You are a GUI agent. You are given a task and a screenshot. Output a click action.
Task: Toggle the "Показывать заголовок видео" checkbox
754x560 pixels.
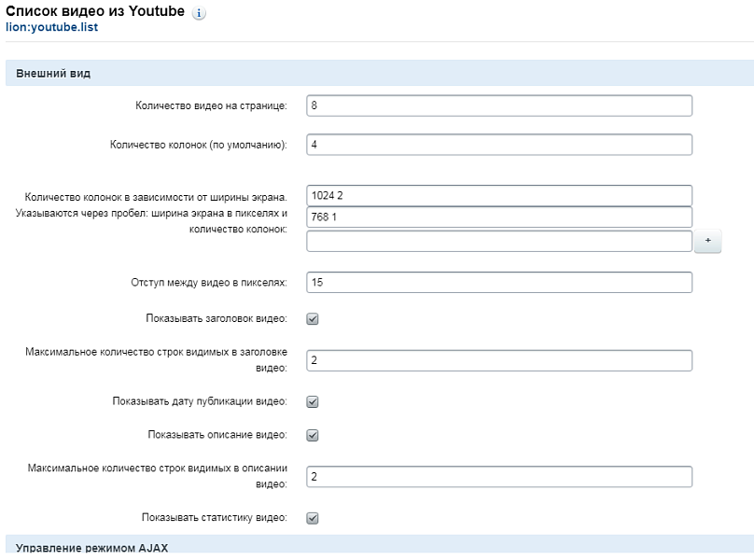tap(313, 319)
